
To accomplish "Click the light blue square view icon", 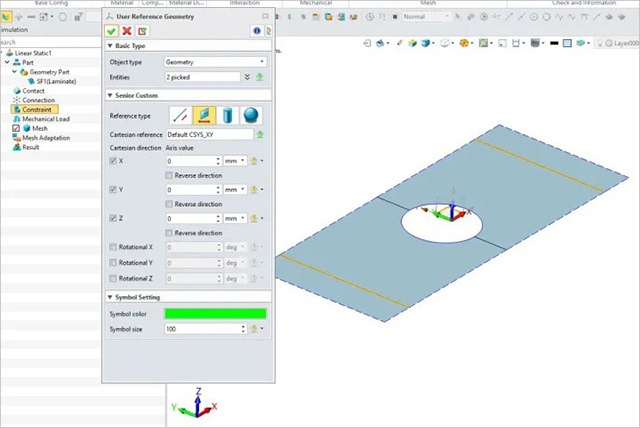I will tap(567, 43).
